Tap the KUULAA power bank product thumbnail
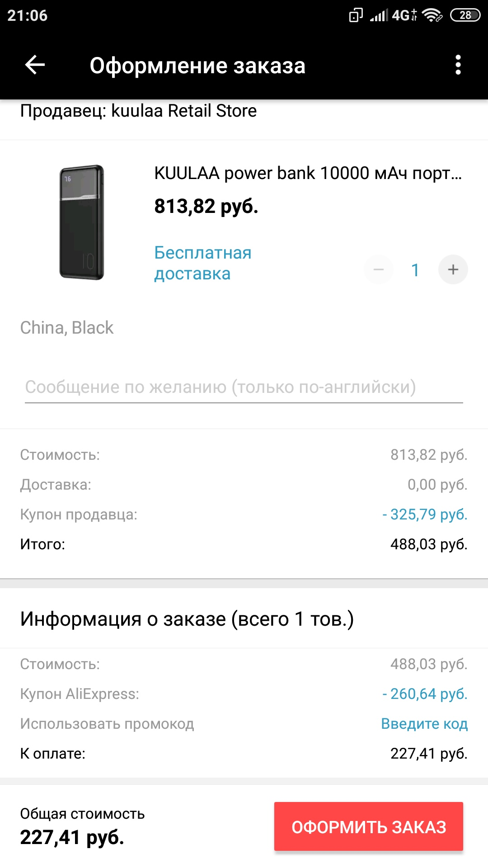 (82, 222)
